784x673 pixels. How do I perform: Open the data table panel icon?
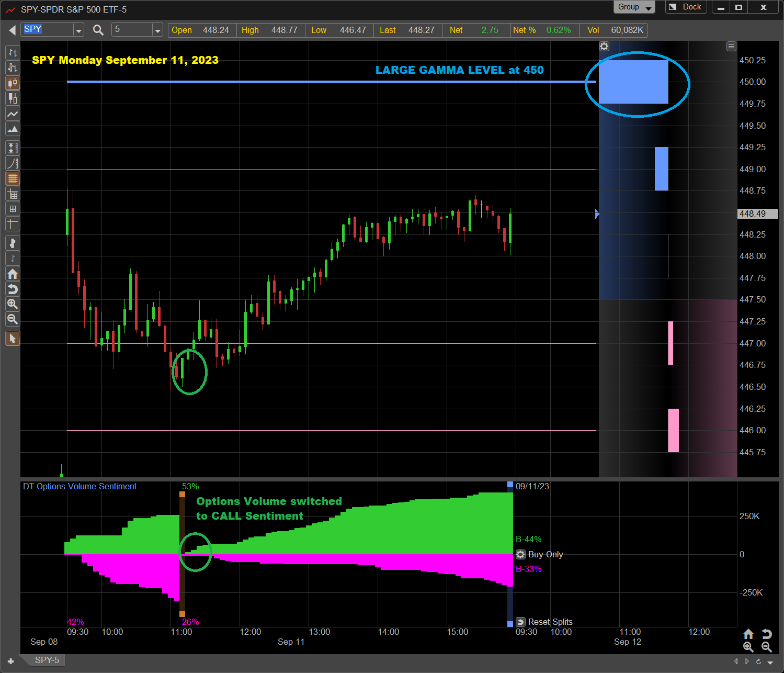13,194
